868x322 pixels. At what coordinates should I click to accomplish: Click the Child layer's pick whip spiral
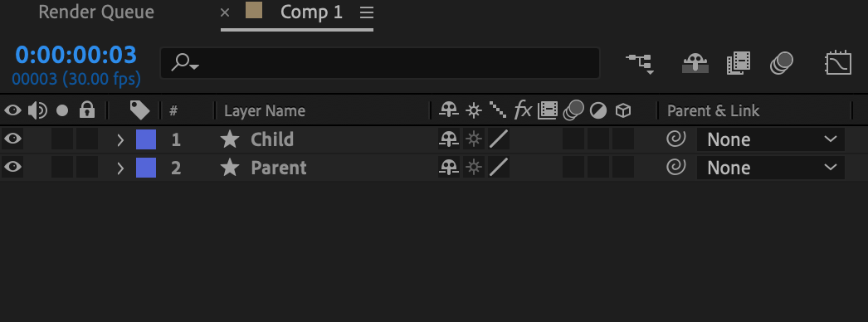point(676,139)
